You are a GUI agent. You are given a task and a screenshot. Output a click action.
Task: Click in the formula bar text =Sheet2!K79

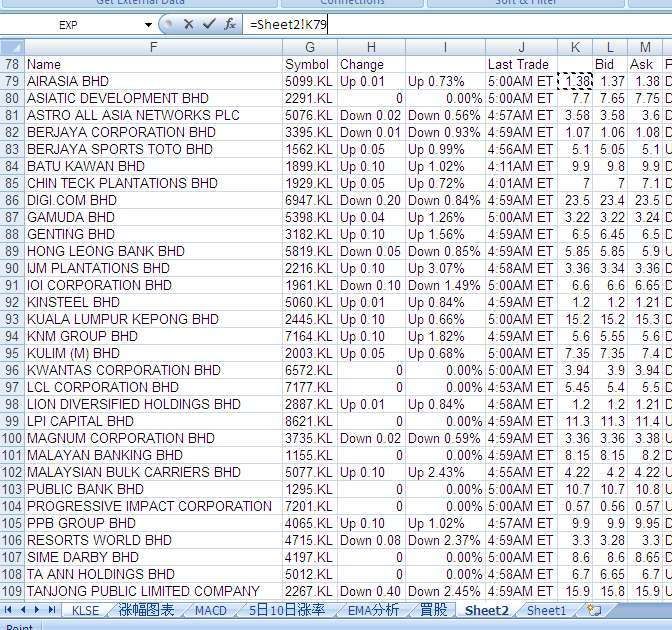click(x=288, y=24)
